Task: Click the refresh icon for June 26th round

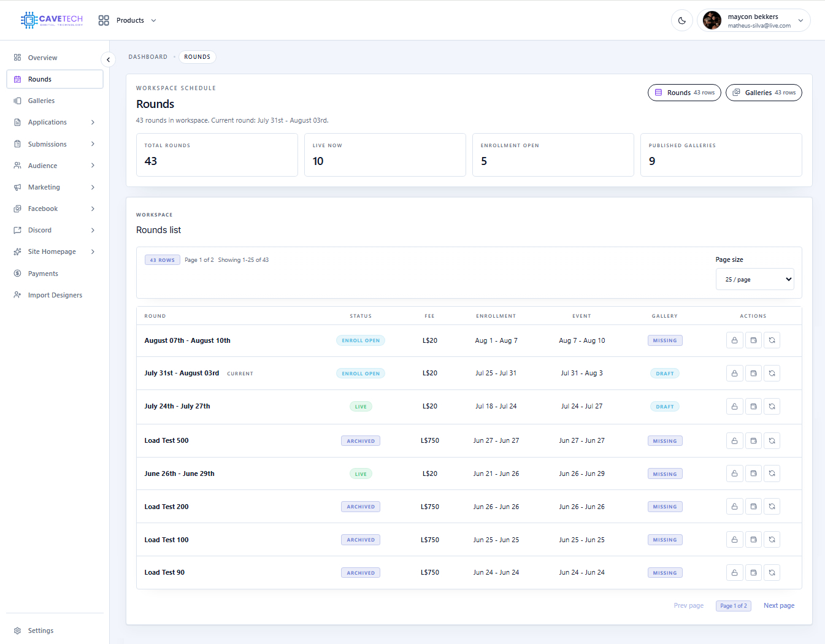Action: [772, 473]
